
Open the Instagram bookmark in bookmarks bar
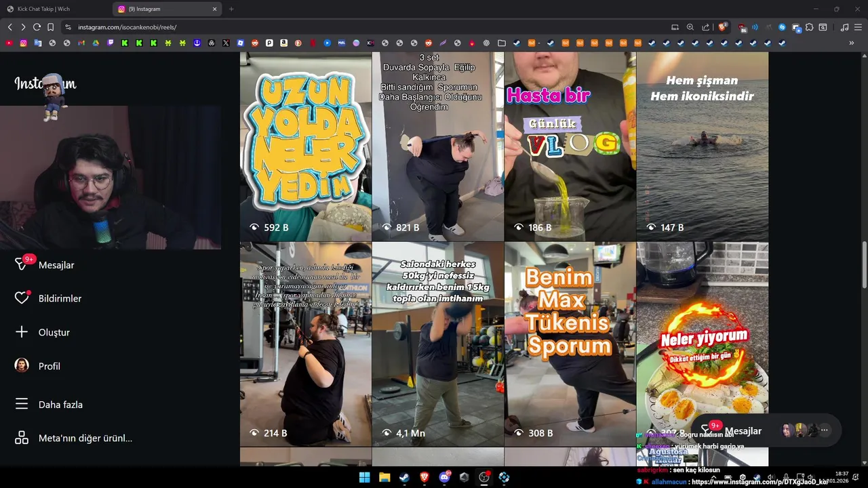point(23,43)
